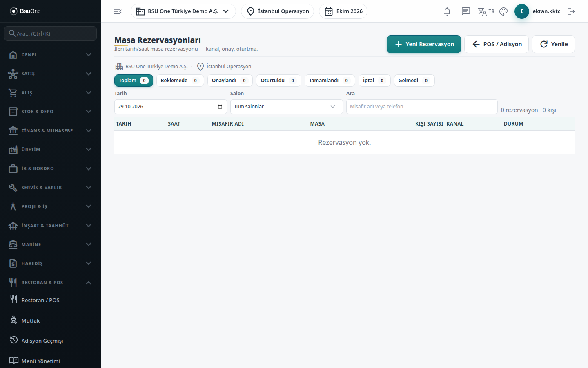Image resolution: width=588 pixels, height=368 pixels.
Task: Expand the HAKEDİŞ sidebar section
Action: pyautogui.click(x=51, y=263)
